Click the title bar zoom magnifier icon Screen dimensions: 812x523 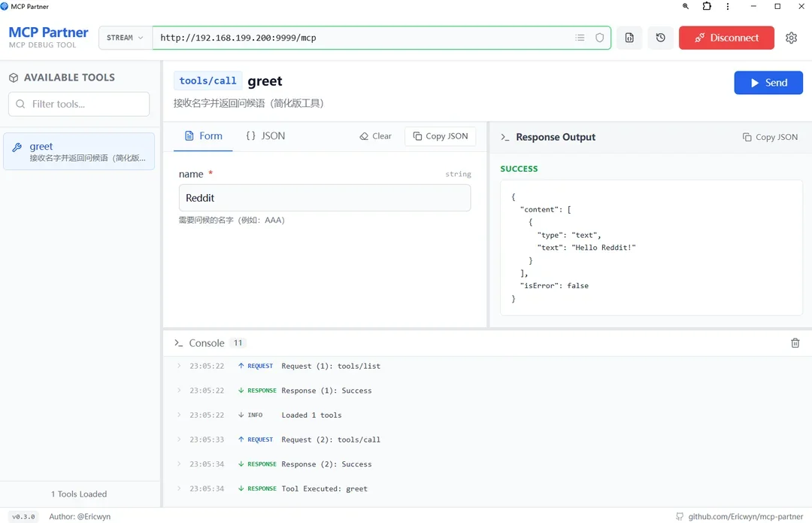[686, 6]
